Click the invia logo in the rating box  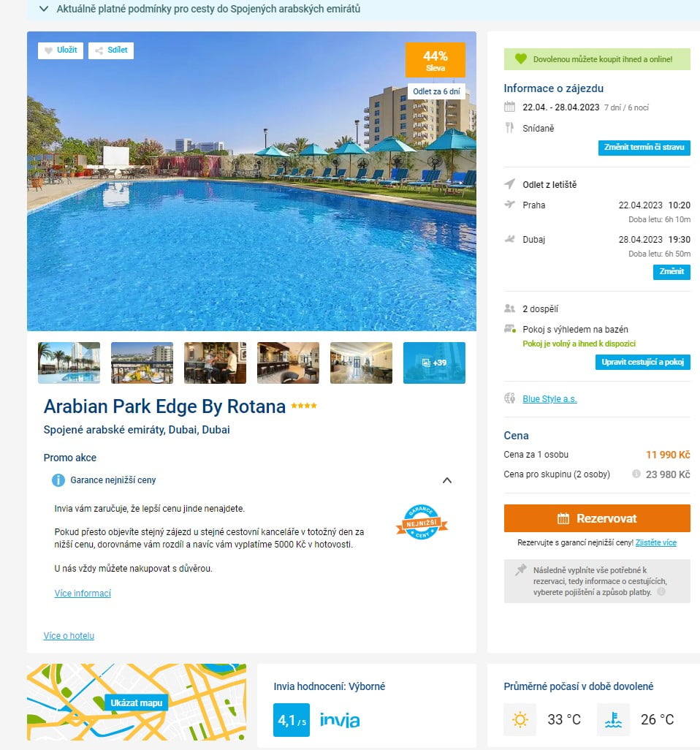click(x=340, y=720)
